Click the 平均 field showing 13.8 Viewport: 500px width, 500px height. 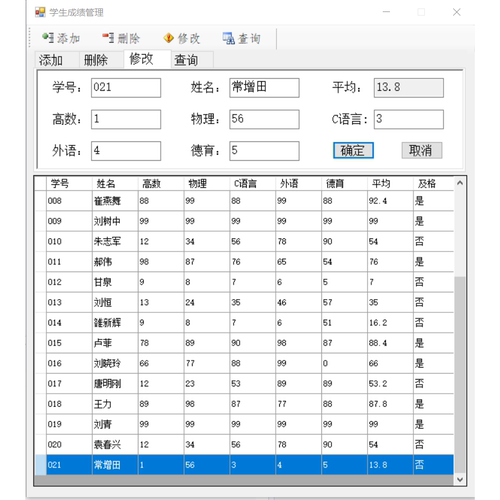click(409, 88)
